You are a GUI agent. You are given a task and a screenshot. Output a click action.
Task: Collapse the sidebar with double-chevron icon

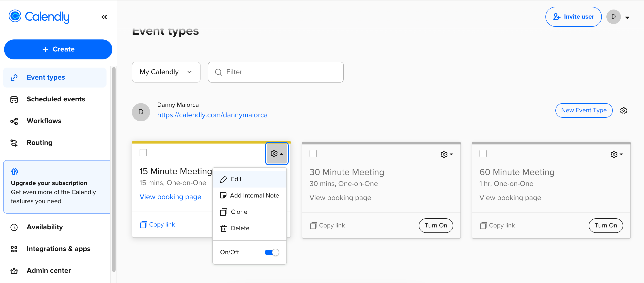(104, 17)
